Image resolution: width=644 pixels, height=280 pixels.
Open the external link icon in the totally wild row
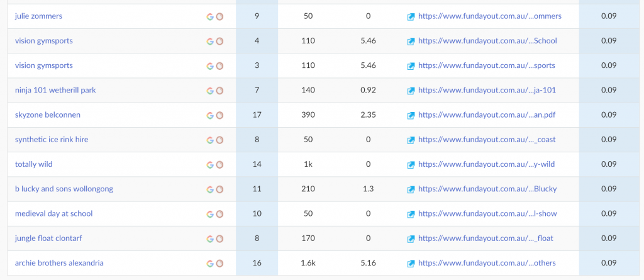coord(411,165)
